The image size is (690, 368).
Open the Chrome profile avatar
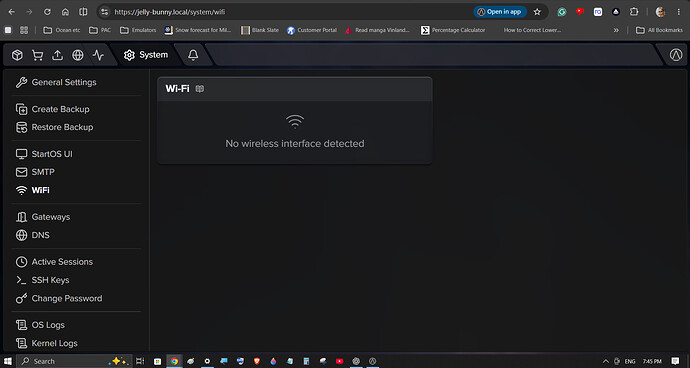[660, 12]
